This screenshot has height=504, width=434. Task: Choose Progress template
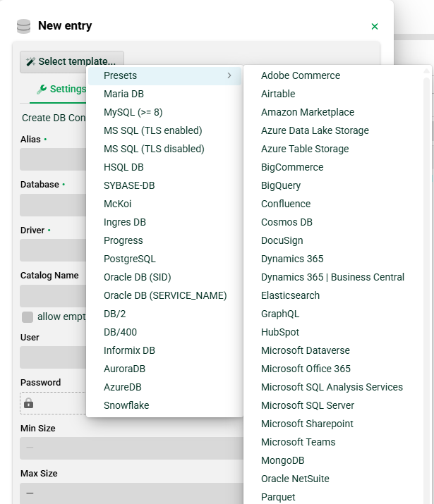pyautogui.click(x=164, y=240)
